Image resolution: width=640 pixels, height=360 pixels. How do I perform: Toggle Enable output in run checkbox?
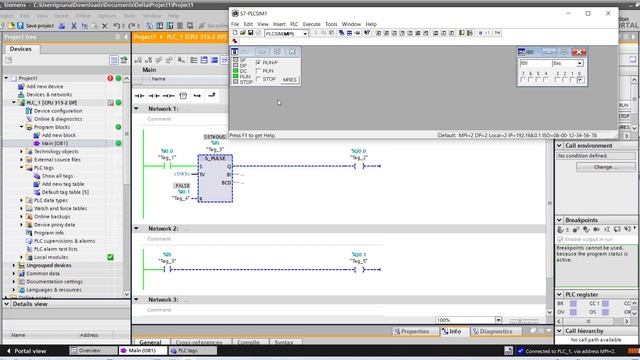(560, 239)
